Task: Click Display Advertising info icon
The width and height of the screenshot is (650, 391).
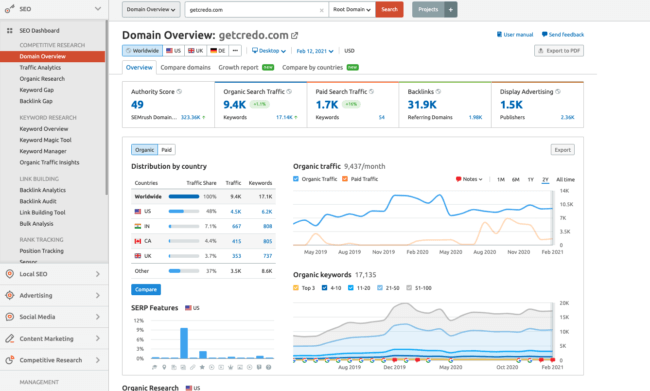Action: pyautogui.click(x=558, y=92)
